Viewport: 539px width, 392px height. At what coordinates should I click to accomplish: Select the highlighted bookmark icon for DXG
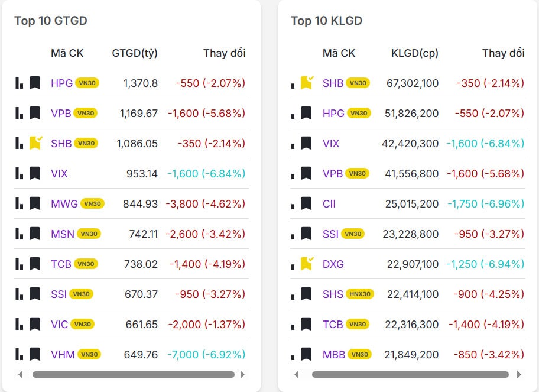[306, 264]
